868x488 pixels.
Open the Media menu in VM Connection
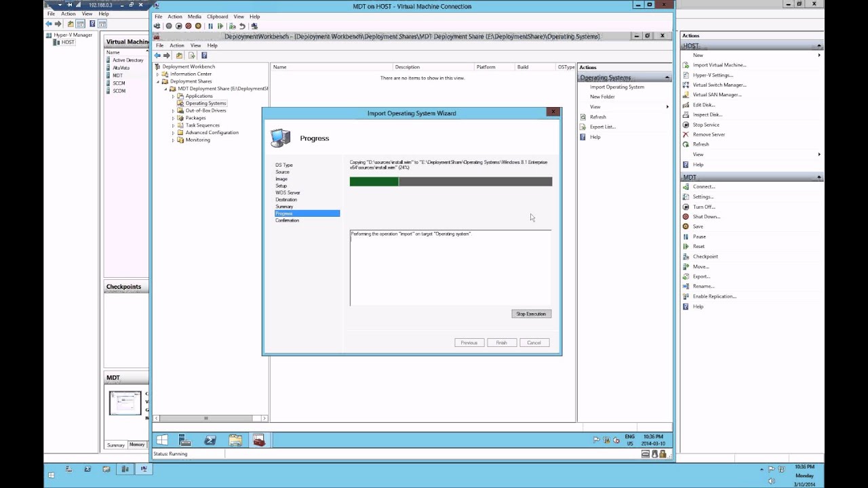195,16
